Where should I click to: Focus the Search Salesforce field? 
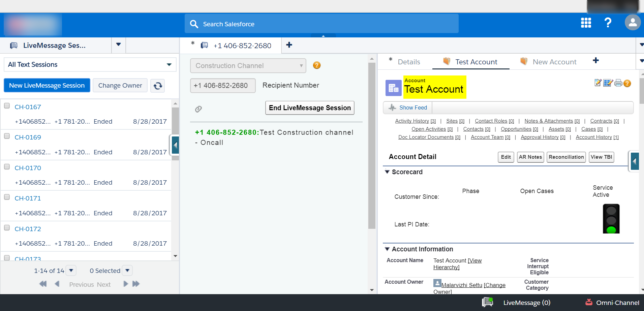[x=321, y=24]
